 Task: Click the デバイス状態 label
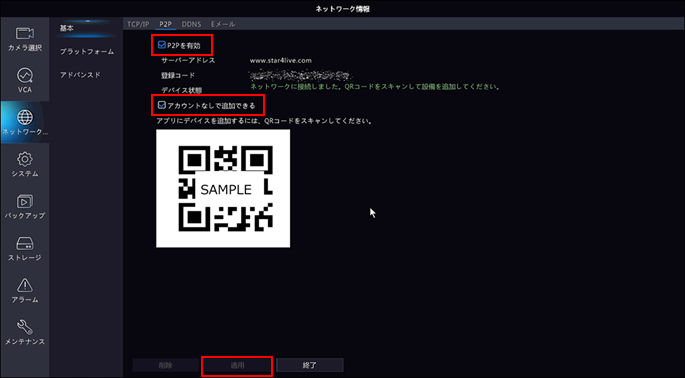click(x=181, y=90)
